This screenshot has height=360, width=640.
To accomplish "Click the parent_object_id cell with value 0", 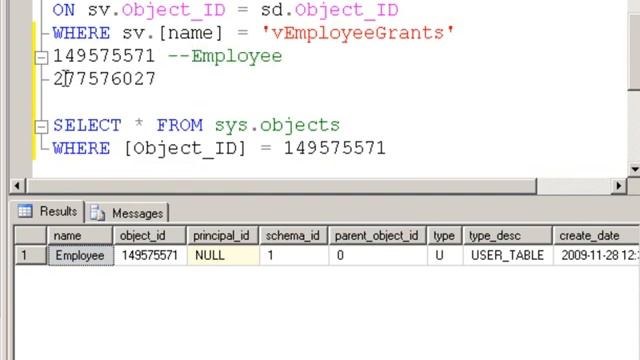I will pos(378,256).
